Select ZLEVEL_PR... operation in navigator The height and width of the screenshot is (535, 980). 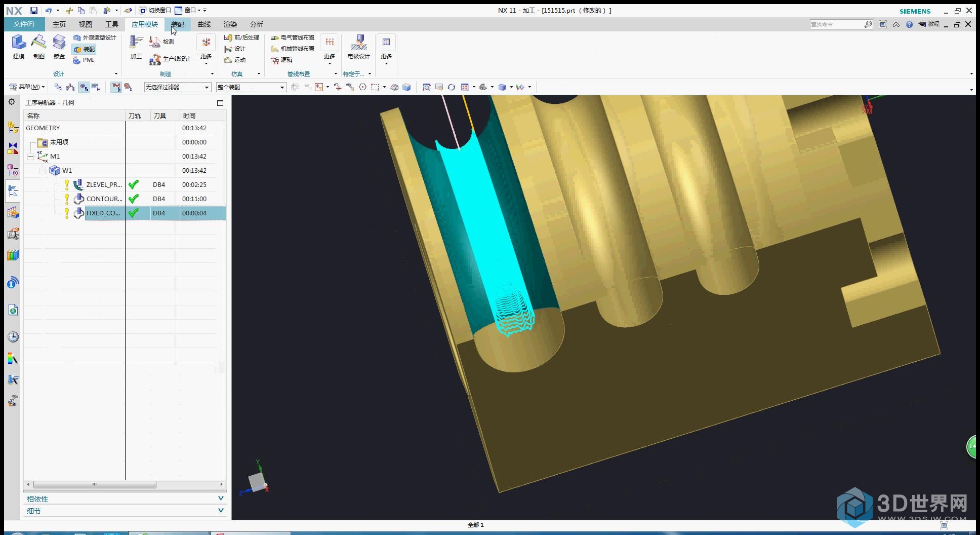(x=104, y=185)
